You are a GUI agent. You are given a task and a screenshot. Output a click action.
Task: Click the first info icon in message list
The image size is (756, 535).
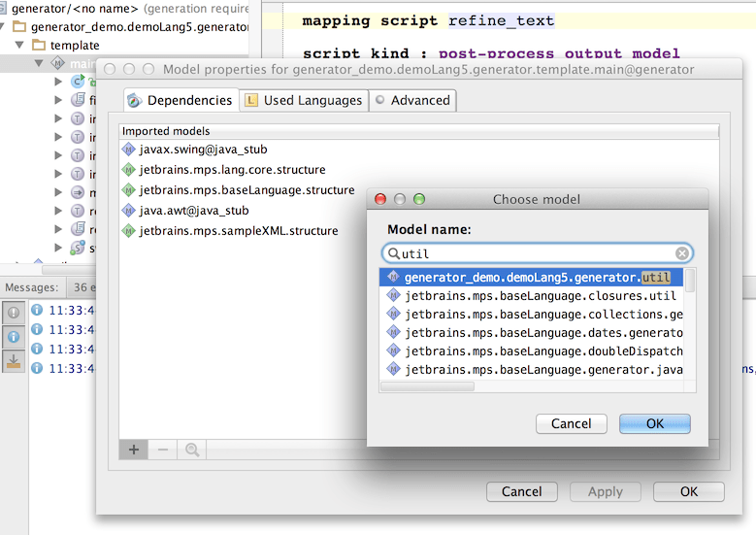[x=37, y=311]
